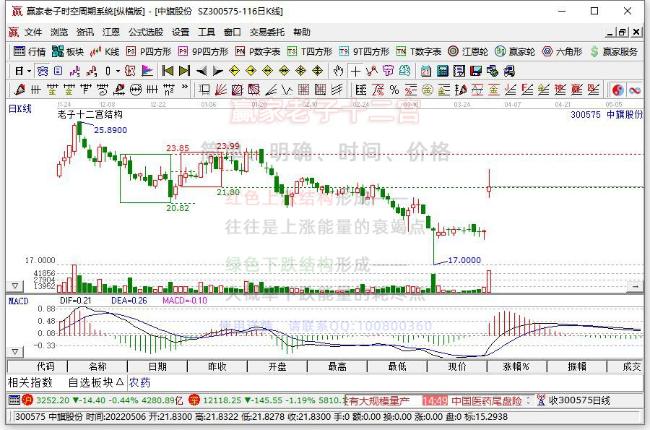Click the infinity loop icon
This screenshot has height=430, width=650.
click(635, 90)
